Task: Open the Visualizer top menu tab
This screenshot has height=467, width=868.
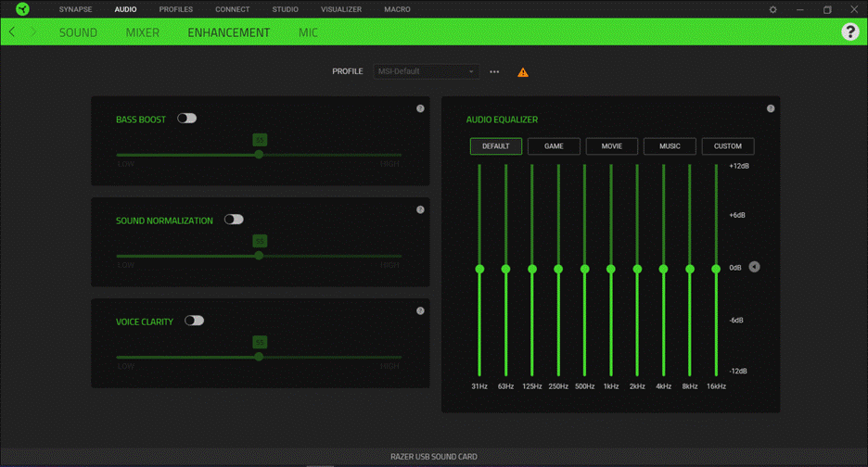Action: pyautogui.click(x=341, y=9)
